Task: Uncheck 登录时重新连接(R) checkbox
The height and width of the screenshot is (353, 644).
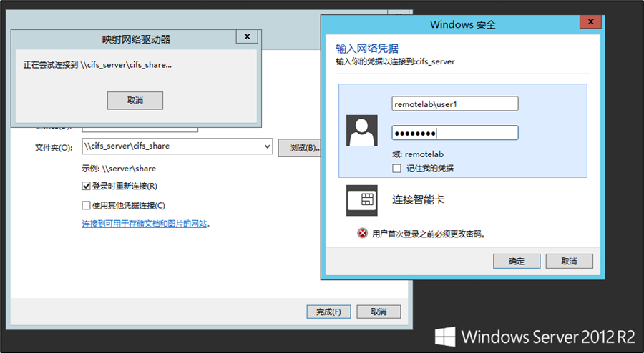Action: click(87, 186)
